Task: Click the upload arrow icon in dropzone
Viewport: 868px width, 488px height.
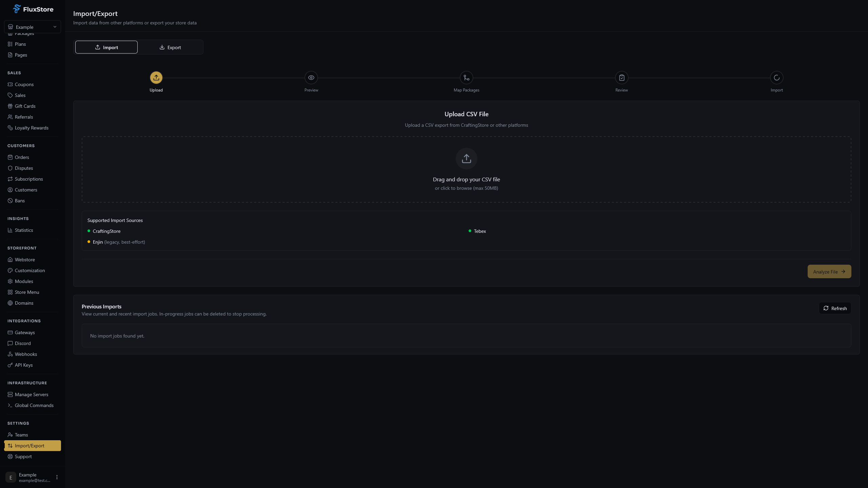Action: pyautogui.click(x=467, y=159)
